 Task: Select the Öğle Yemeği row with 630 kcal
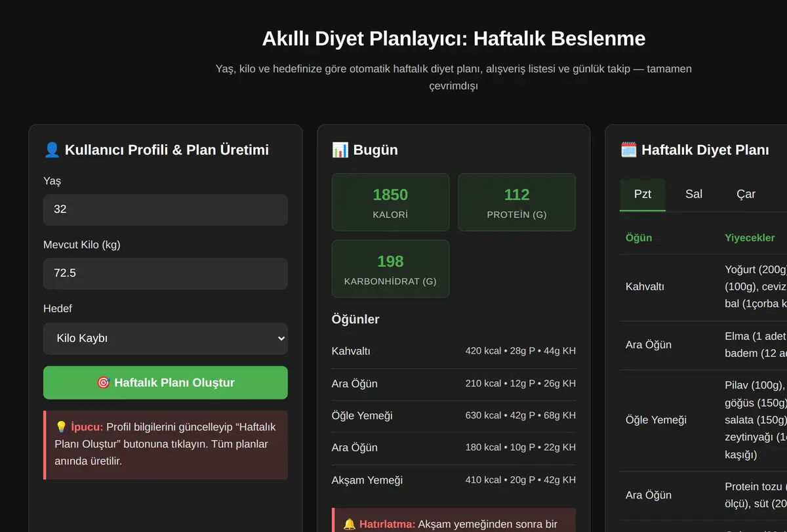tap(454, 415)
